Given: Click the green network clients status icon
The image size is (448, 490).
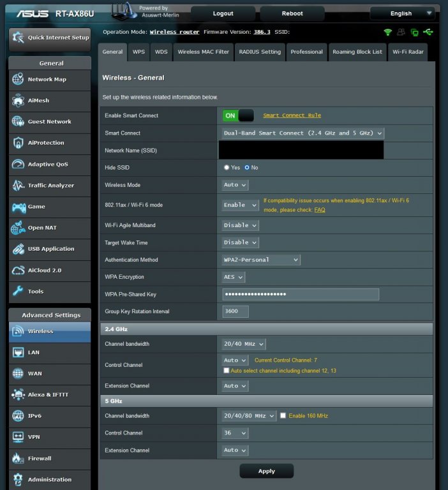Looking at the screenshot, I should (x=415, y=32).
